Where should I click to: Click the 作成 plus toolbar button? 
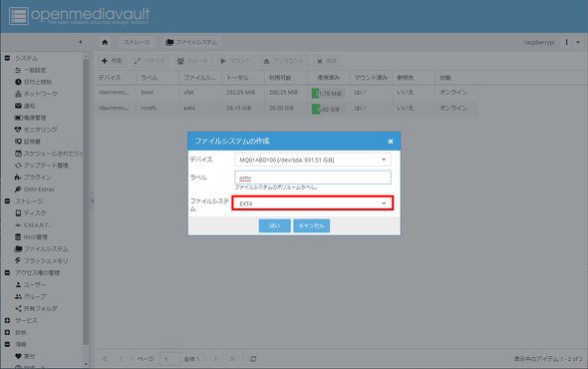(x=112, y=61)
